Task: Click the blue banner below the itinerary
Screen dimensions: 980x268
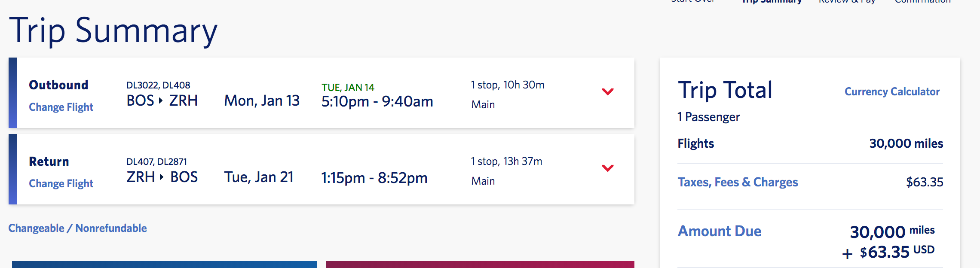Action: [164, 264]
